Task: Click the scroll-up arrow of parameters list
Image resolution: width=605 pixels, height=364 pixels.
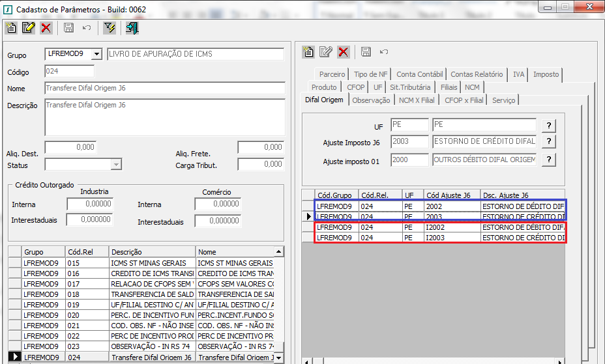Action: click(x=279, y=251)
